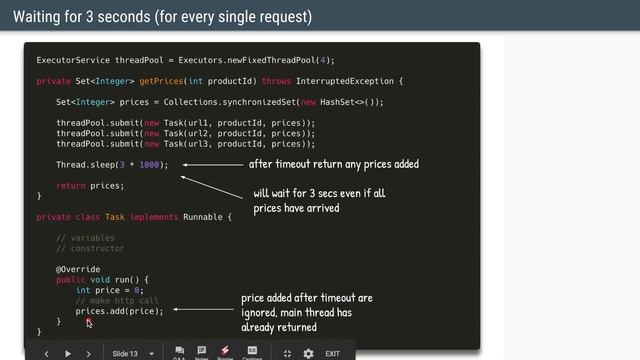The width and height of the screenshot is (640, 360).
Task: Open speaker Notes
Action: 202,352
